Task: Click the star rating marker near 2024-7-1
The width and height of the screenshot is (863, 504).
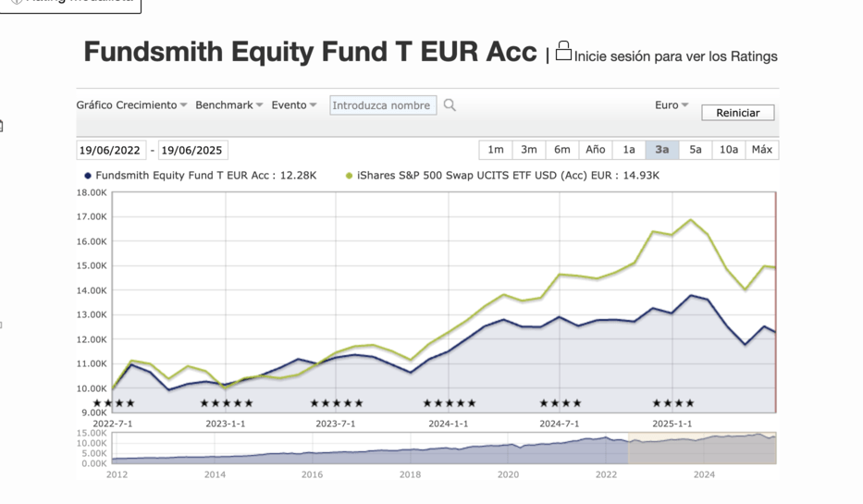Action: tap(561, 403)
